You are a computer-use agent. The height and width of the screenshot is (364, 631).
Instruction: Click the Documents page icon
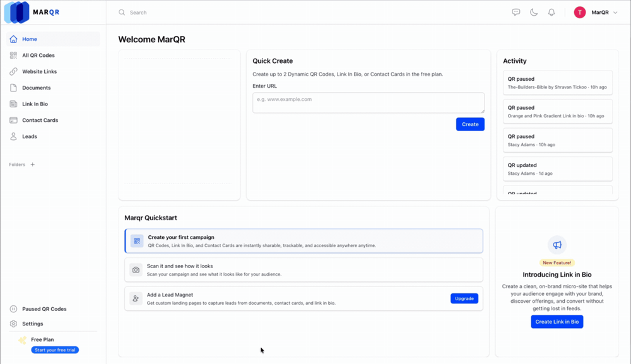click(13, 88)
